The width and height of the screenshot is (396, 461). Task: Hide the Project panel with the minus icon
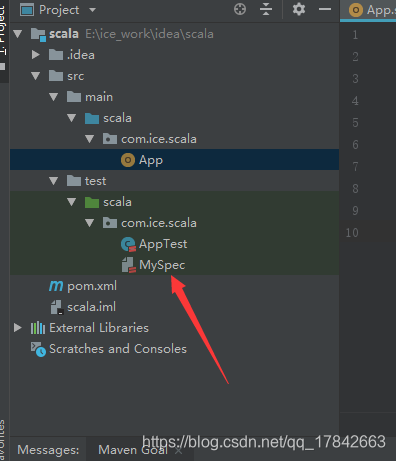[325, 9]
